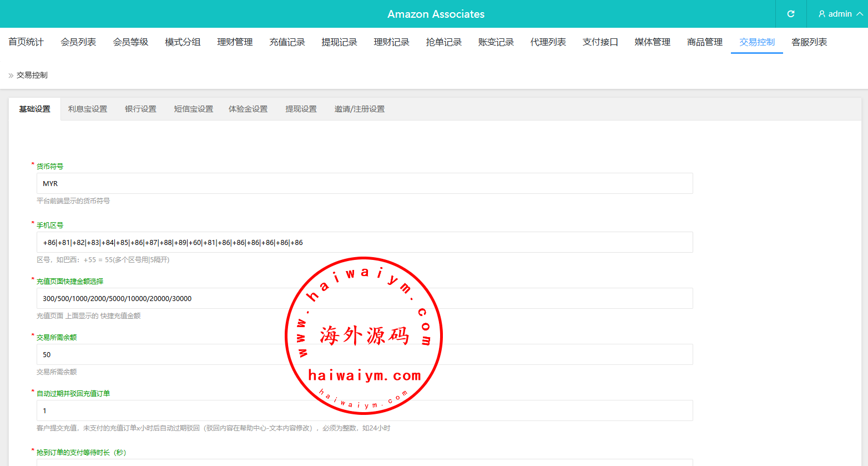Open 支付接口 in the navigation bar

click(x=600, y=42)
